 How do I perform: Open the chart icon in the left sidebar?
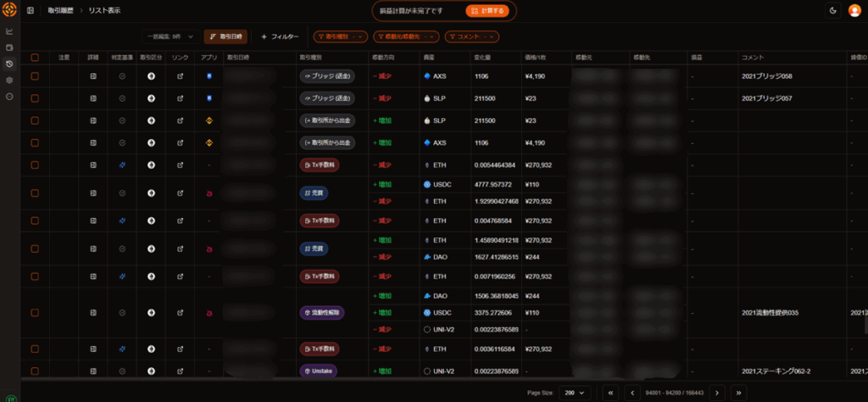pos(9,31)
